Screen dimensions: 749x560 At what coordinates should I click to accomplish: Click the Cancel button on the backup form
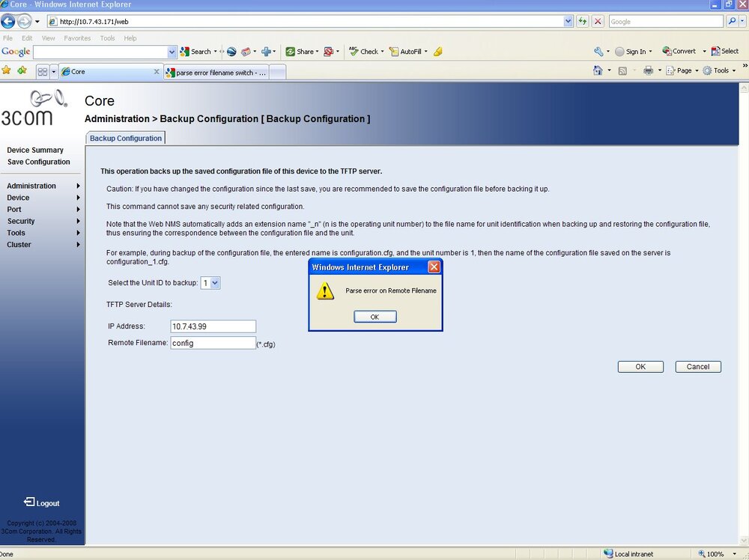point(698,367)
